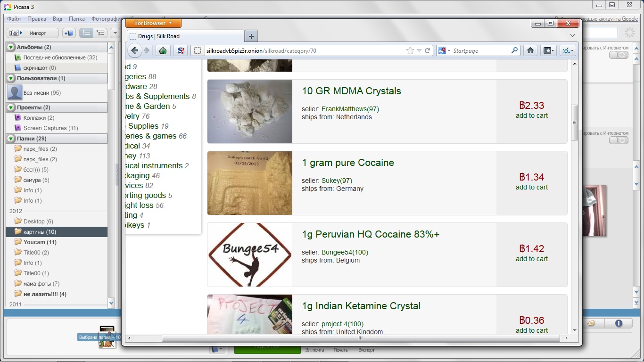Switch Picasa library to tree folder view
Screen dimensions: 644x362
[x=99, y=33]
